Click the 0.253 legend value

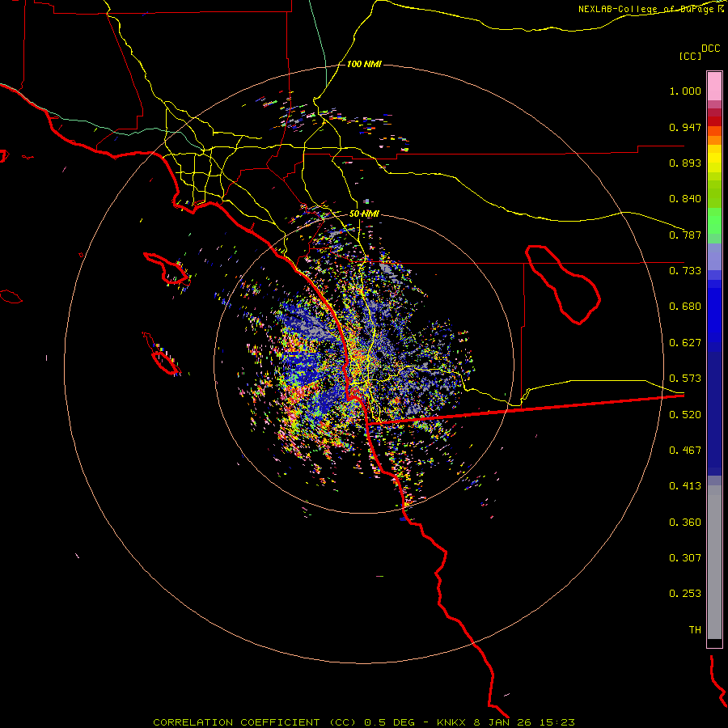coord(685,594)
